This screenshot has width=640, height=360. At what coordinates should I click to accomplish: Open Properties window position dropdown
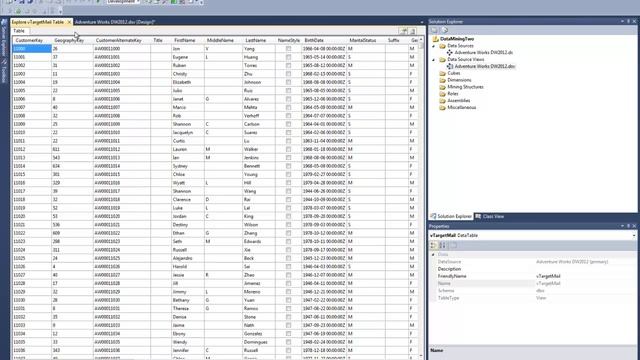(x=622, y=226)
